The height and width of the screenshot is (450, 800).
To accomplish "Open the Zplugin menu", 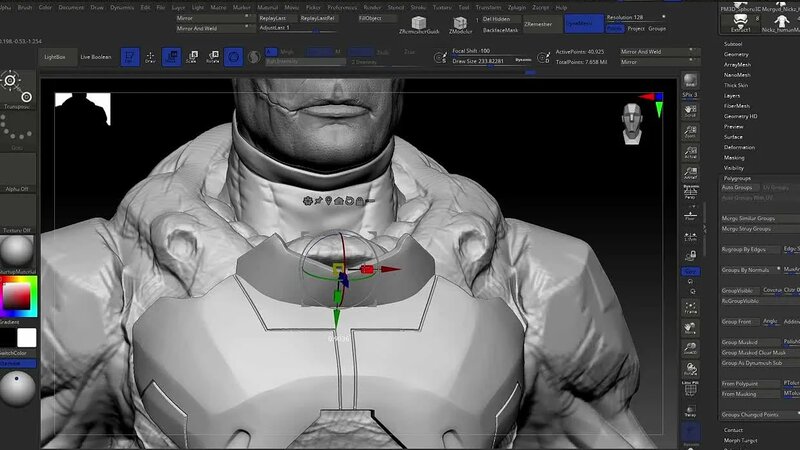I will click(517, 7).
